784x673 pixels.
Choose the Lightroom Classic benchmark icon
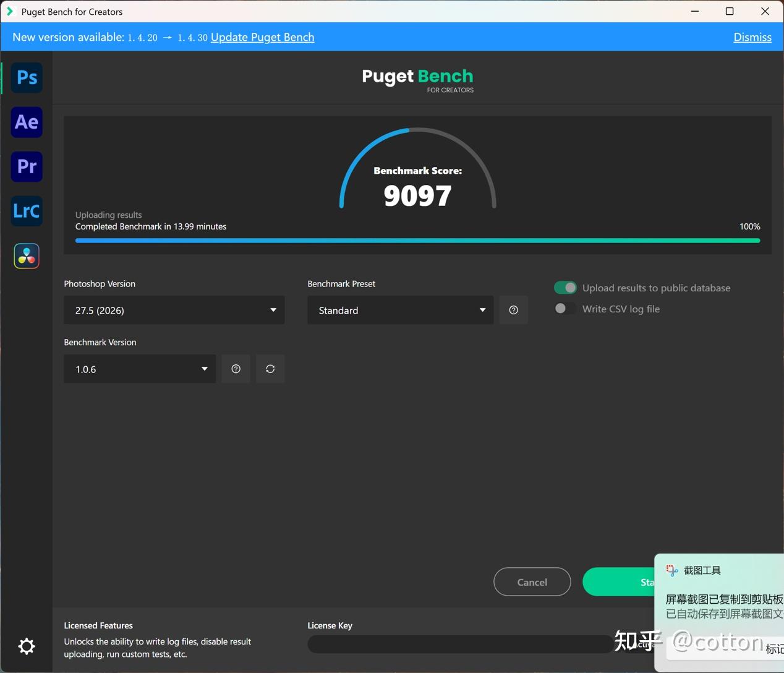click(x=27, y=211)
